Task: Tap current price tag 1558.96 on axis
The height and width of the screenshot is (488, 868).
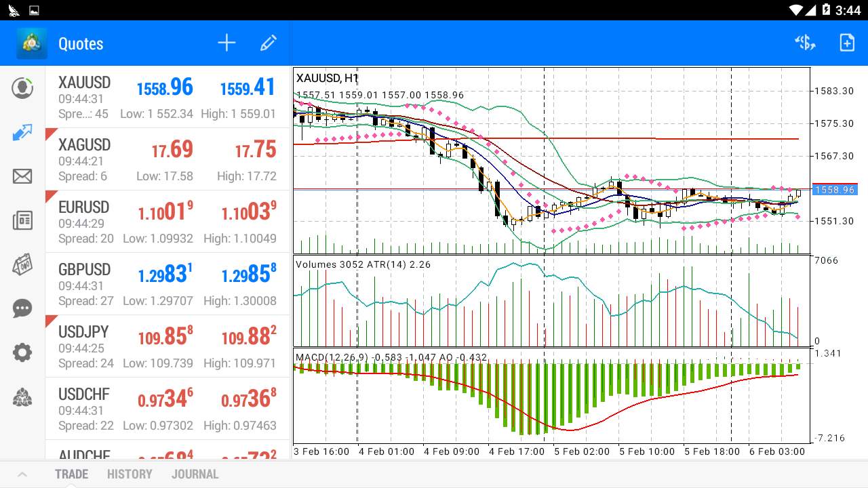Action: pyautogui.click(x=835, y=190)
